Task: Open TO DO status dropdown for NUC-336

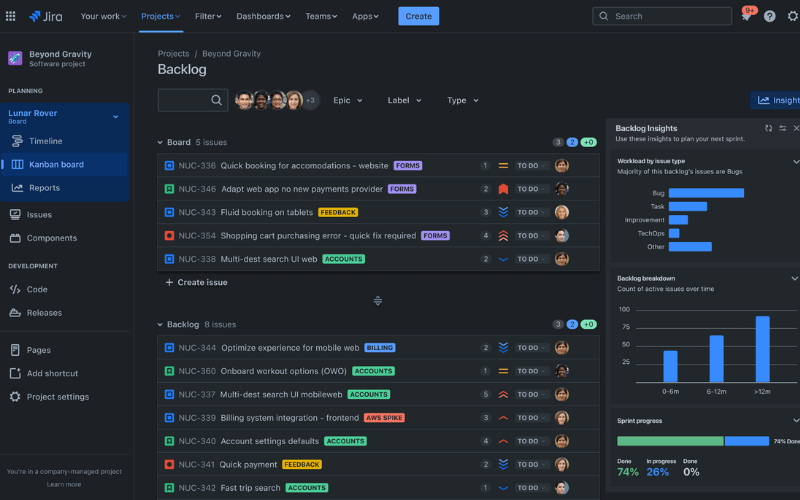Action: pyautogui.click(x=532, y=165)
